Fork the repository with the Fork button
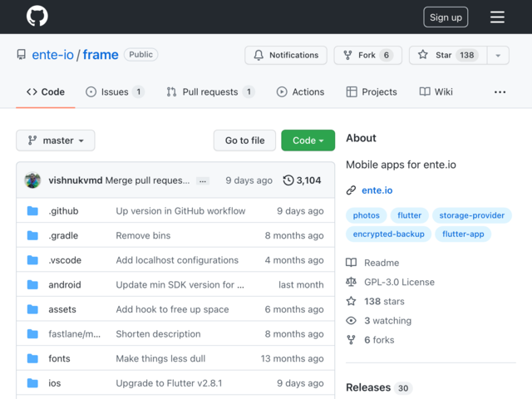Image resolution: width=532 pixels, height=399 pixels. click(367, 55)
